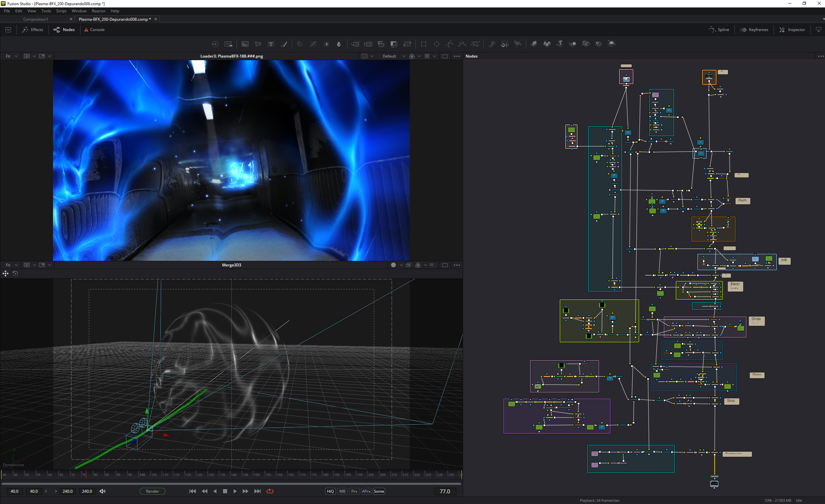This screenshot has width=825, height=504.
Task: Select the Ellipse mask tool
Action: [x=437, y=44]
